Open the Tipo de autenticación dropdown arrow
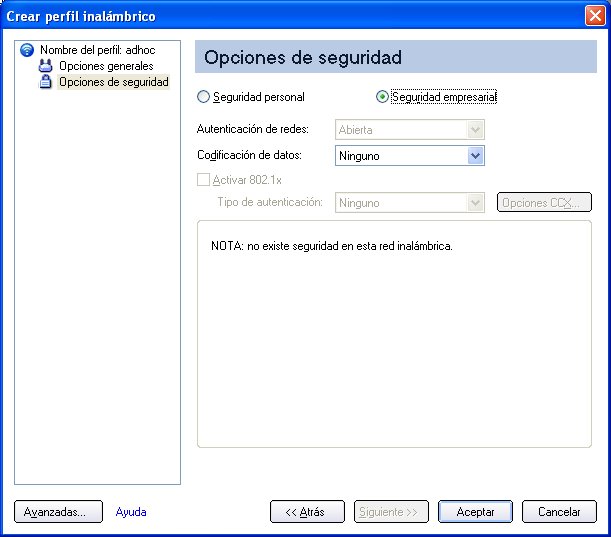The image size is (611, 537). [475, 203]
